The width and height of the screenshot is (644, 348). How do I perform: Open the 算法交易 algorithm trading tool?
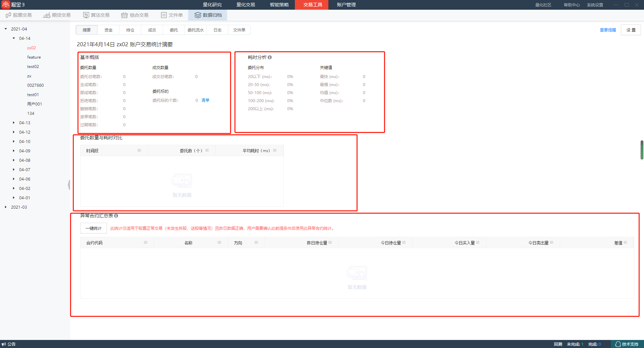coord(97,15)
